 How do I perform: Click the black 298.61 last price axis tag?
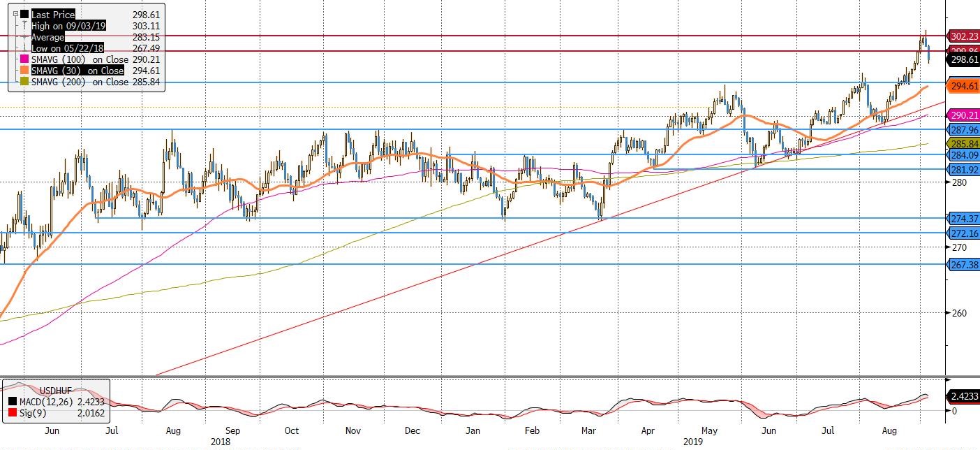point(964,59)
